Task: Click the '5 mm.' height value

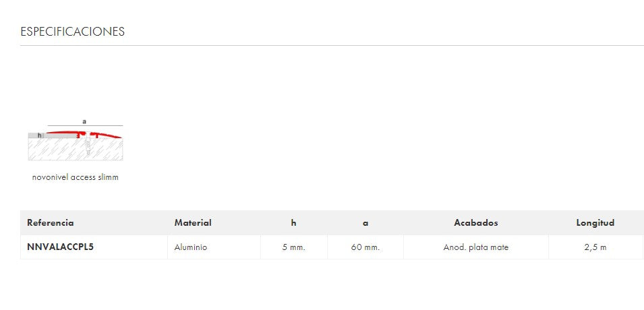Action: [x=294, y=247]
